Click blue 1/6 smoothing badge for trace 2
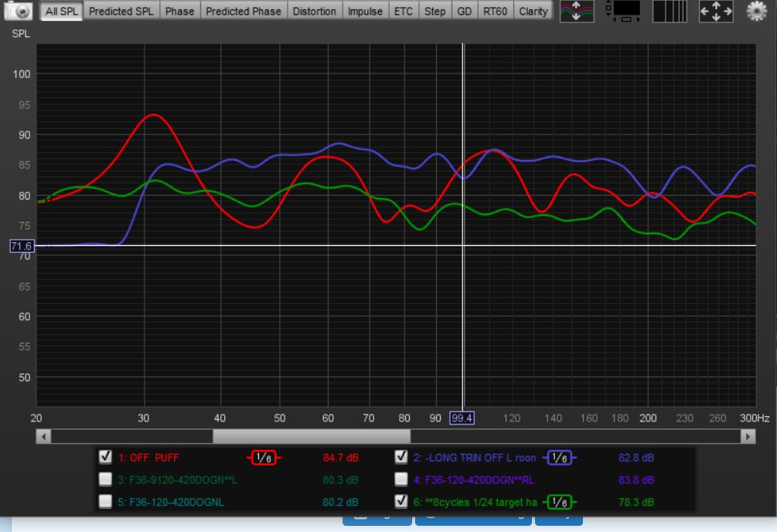 point(562,458)
